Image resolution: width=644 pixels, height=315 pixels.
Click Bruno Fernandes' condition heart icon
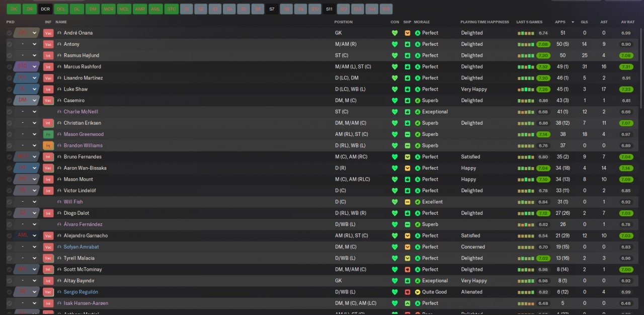[x=395, y=156]
